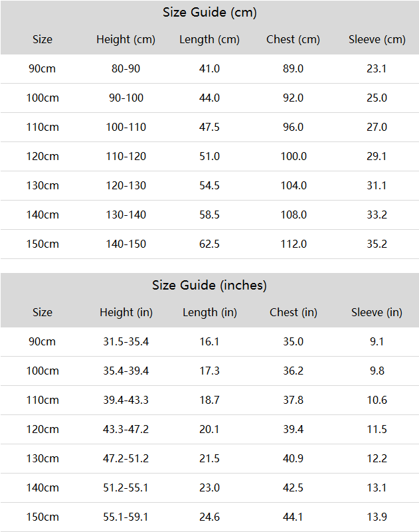Viewport: 419px width, 532px height.
Task: Click the 31.5-35.4 height cell
Action: pos(126,341)
